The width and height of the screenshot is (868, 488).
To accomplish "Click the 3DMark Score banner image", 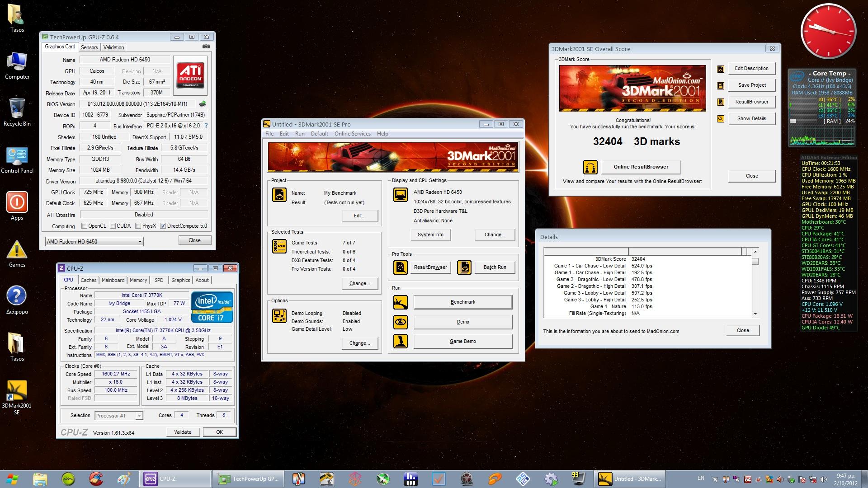I will pos(632,89).
